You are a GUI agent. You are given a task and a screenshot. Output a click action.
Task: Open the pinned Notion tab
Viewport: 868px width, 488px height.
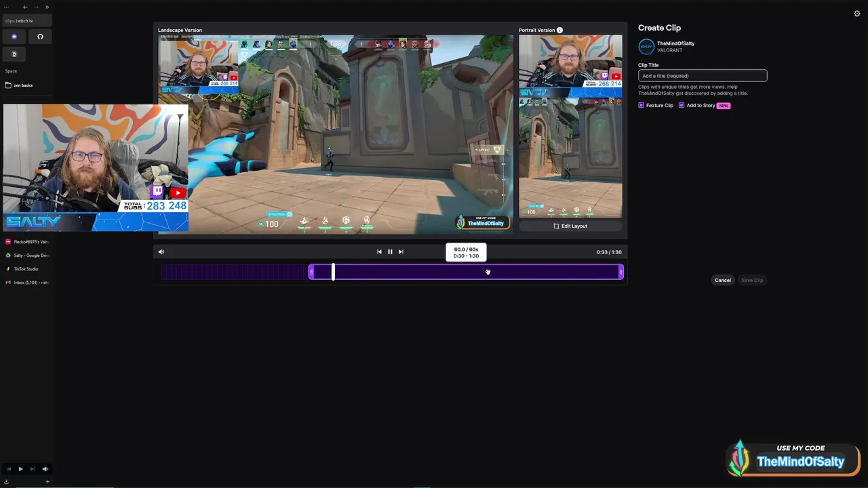[14, 54]
